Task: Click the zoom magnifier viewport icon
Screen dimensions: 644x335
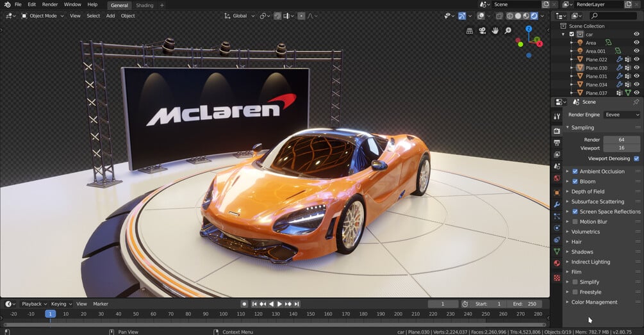Action: 508,31
